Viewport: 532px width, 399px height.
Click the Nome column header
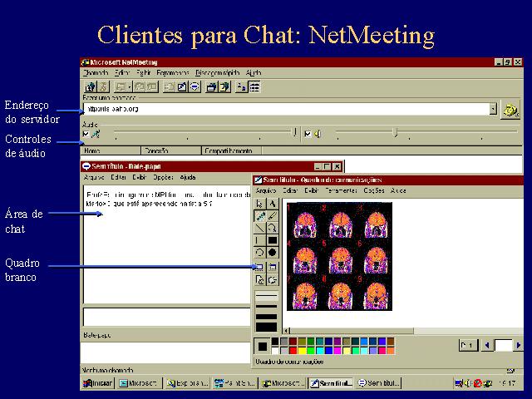pos(111,150)
